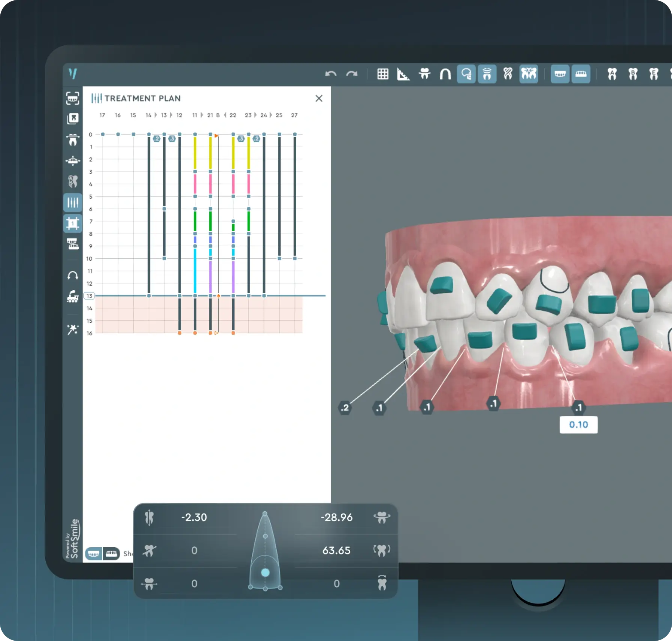Toggle upper jaw visibility in top toolbar
Viewport: 672px width, 641px height.
560,74
